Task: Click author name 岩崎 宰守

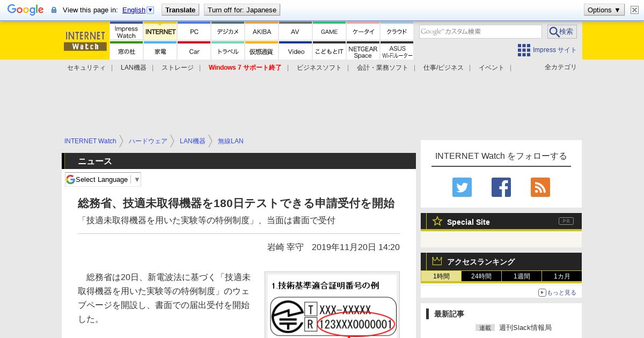Action: point(286,247)
